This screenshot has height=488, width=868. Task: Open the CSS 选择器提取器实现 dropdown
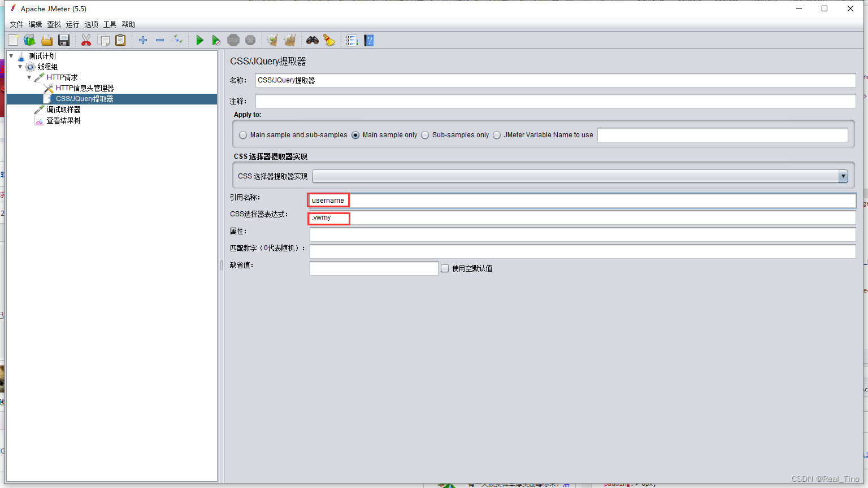843,176
